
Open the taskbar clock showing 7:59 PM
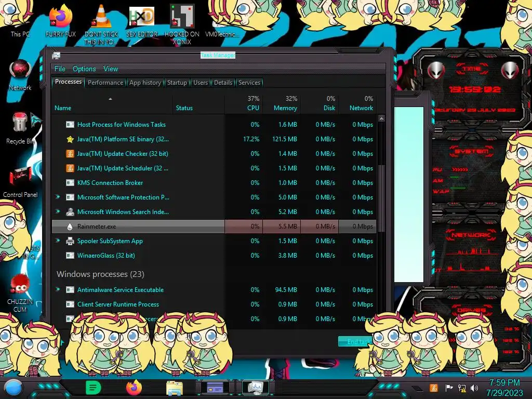click(504, 388)
